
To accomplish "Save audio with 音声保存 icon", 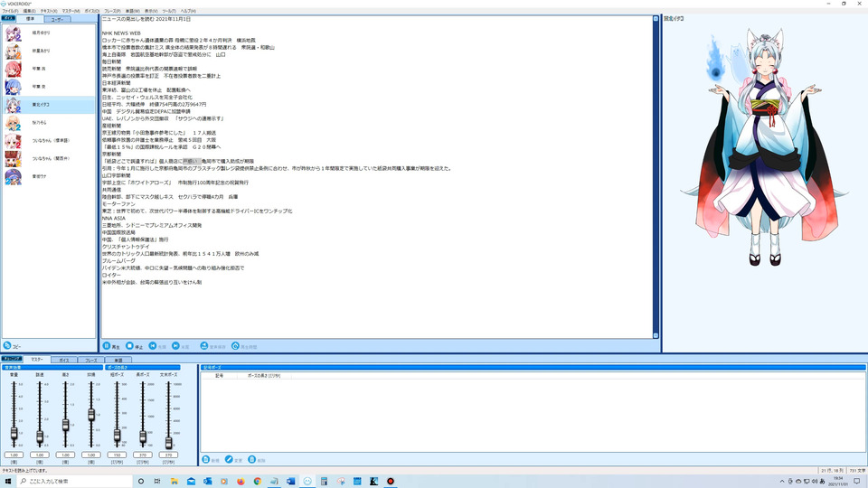I will coord(204,346).
